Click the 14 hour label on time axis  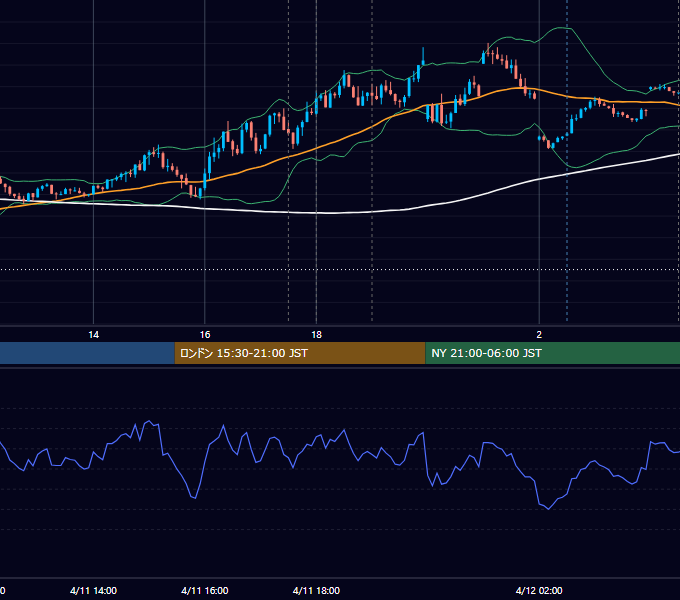tap(93, 335)
